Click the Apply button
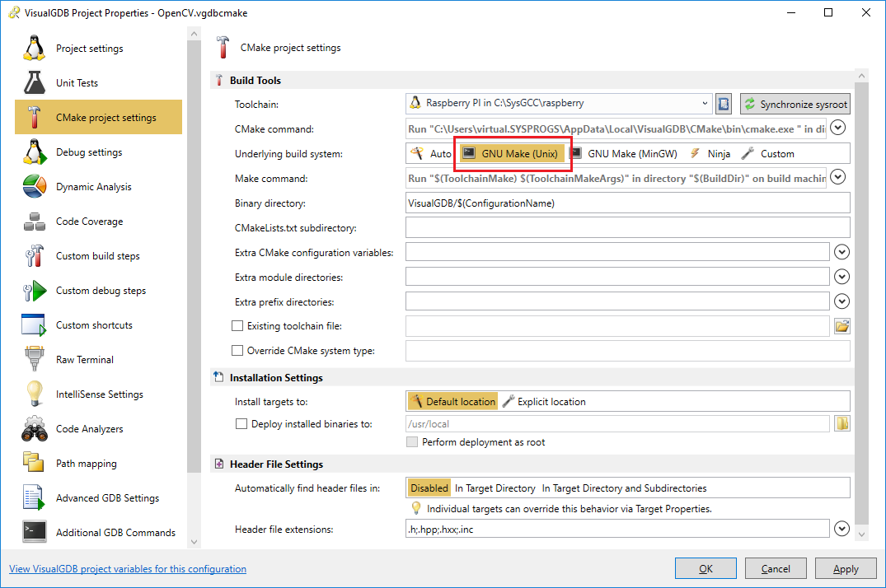The image size is (886, 588). point(846,569)
